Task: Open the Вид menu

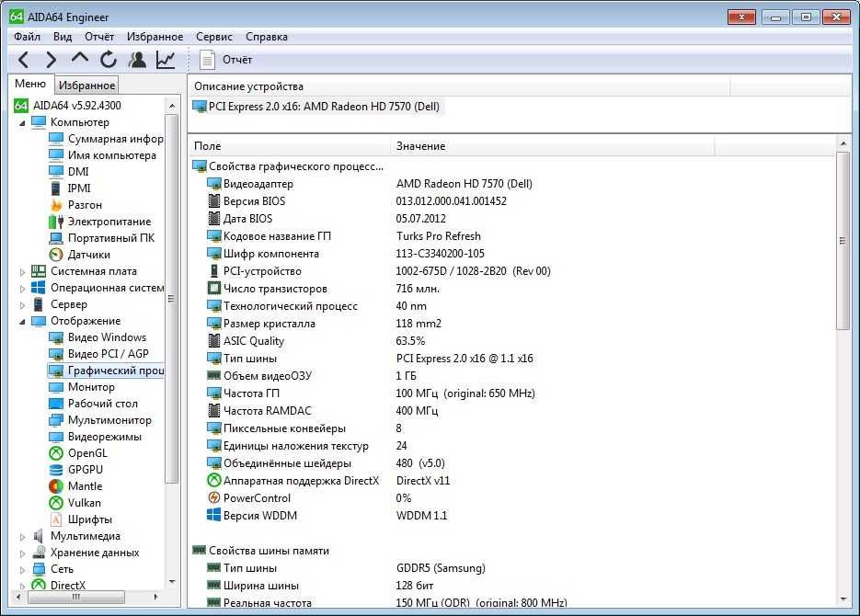Action: 63,37
